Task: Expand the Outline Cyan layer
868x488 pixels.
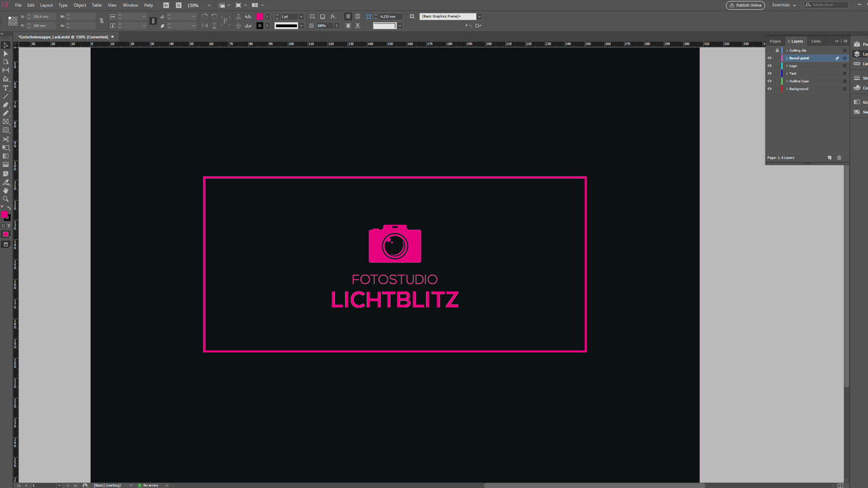Action: pos(787,81)
